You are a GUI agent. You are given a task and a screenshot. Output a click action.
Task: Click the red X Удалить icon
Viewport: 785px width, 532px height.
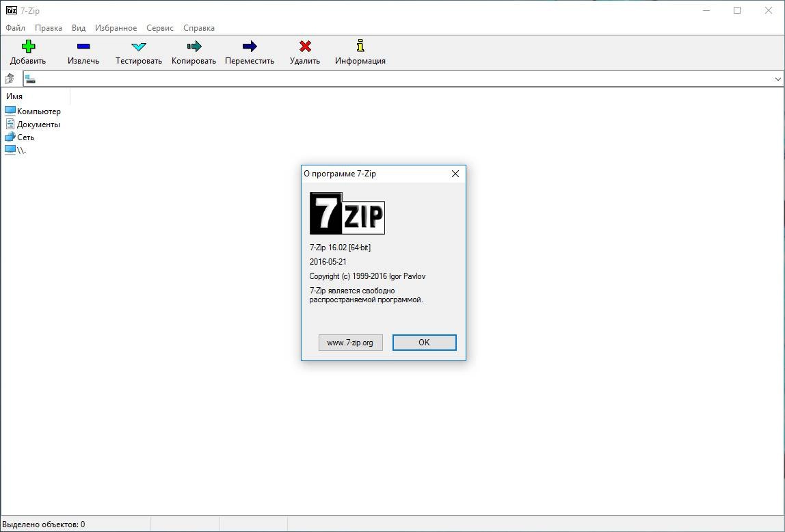305,46
